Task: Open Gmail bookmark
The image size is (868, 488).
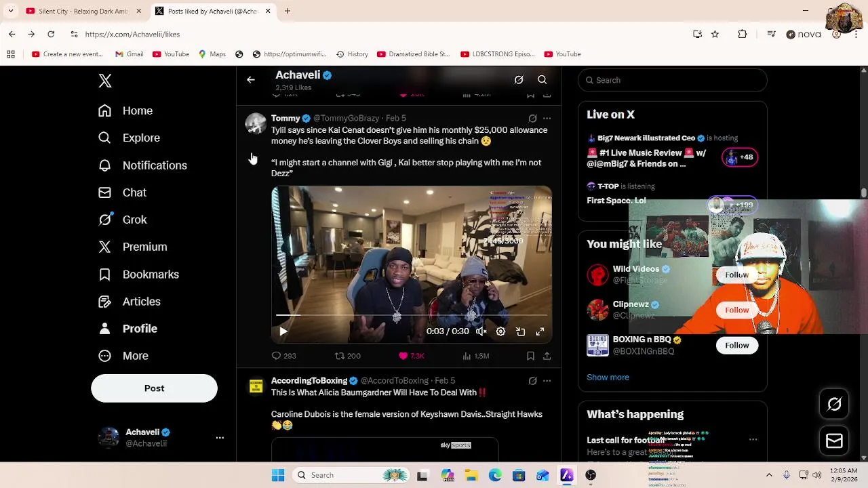Action: (x=129, y=54)
